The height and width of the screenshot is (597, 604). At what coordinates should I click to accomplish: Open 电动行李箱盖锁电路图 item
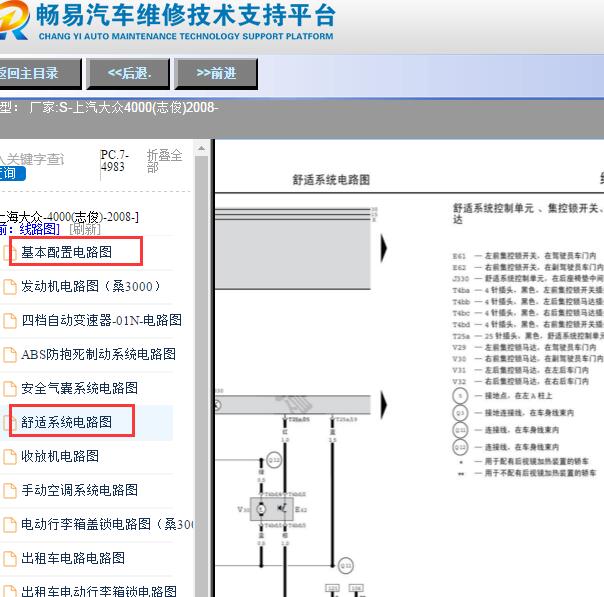pyautogui.click(x=107, y=524)
